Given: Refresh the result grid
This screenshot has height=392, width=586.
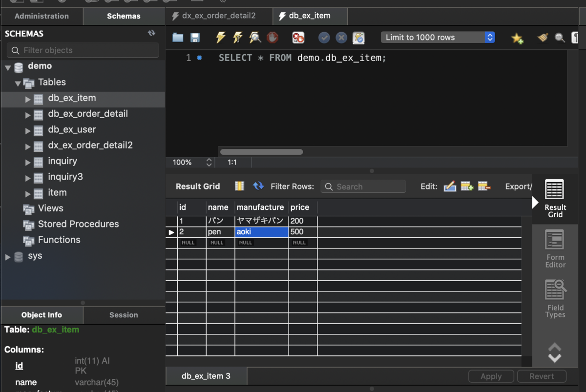Looking at the screenshot, I should pos(258,186).
